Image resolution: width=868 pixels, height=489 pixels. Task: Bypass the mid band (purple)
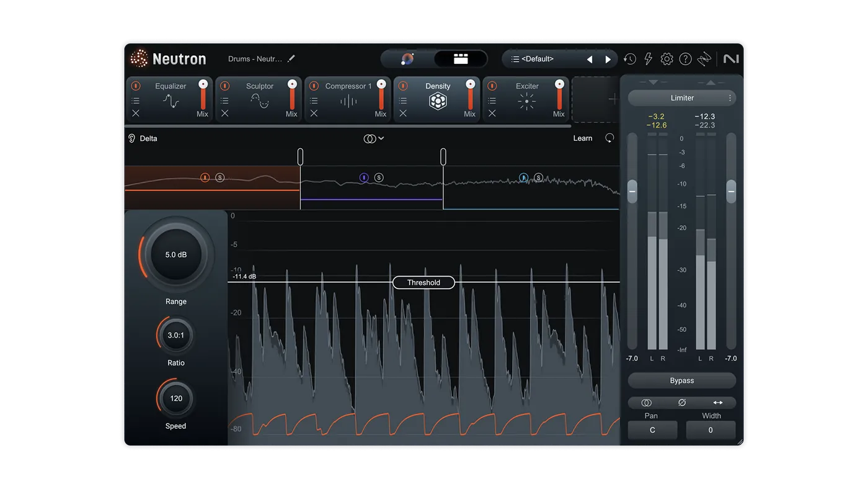tap(364, 177)
